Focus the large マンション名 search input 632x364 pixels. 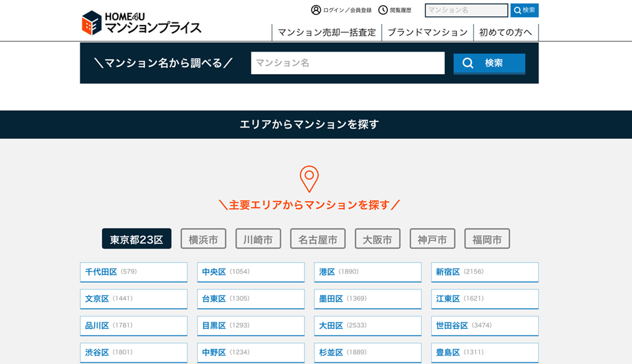(348, 63)
